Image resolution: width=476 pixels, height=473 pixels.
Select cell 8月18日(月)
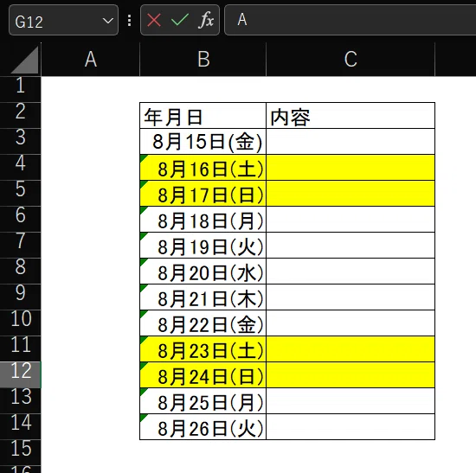tap(203, 220)
